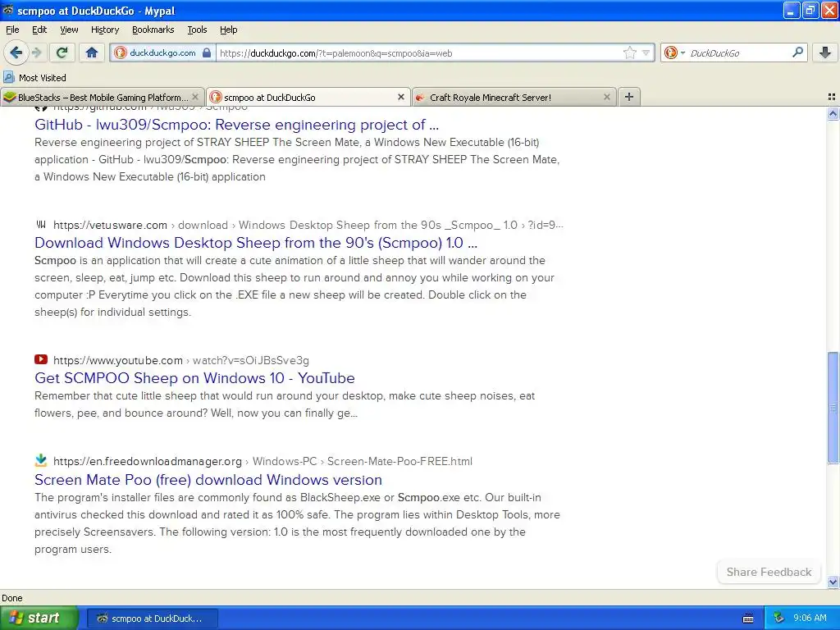Open Get SCMPOO Sheep on Windows 10 link

click(194, 377)
